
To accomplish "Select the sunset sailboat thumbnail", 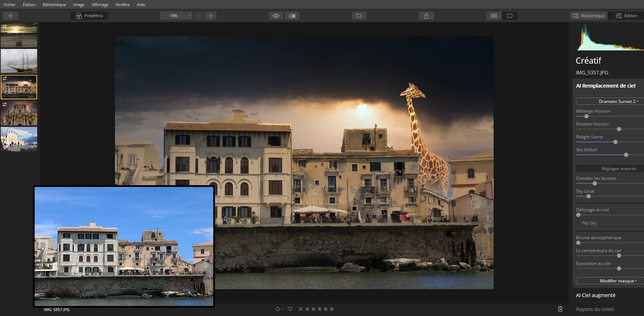I will pos(19,35).
